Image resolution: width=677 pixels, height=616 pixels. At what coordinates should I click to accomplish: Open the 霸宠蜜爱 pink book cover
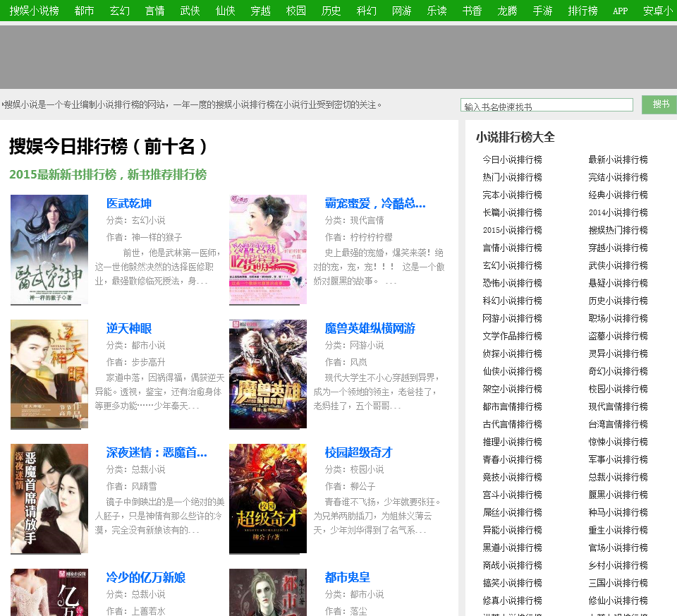pyautogui.click(x=268, y=249)
